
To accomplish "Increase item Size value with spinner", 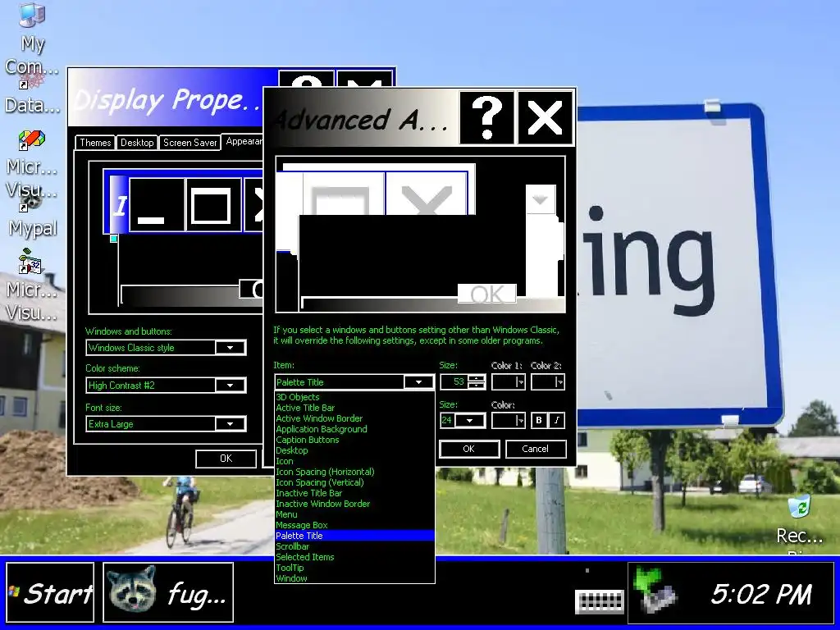I will tap(476, 378).
